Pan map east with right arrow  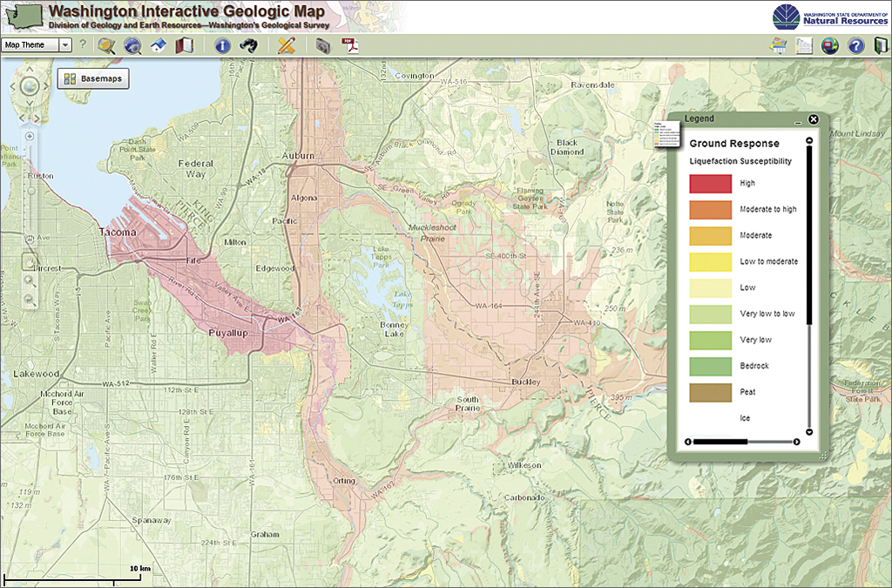click(x=46, y=86)
